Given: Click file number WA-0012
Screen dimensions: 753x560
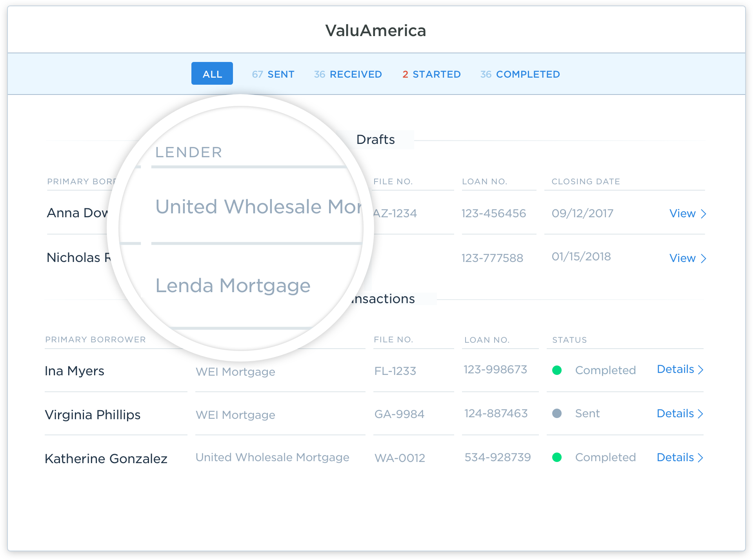Looking at the screenshot, I should [400, 458].
